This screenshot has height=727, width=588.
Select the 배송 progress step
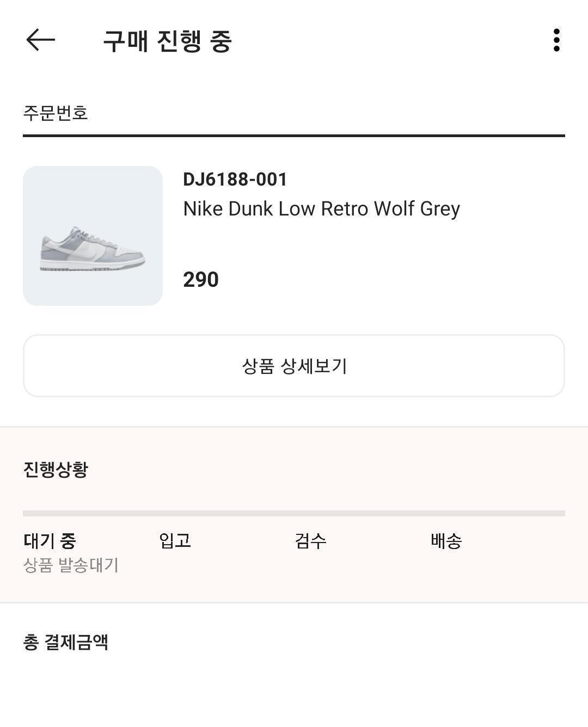(446, 541)
